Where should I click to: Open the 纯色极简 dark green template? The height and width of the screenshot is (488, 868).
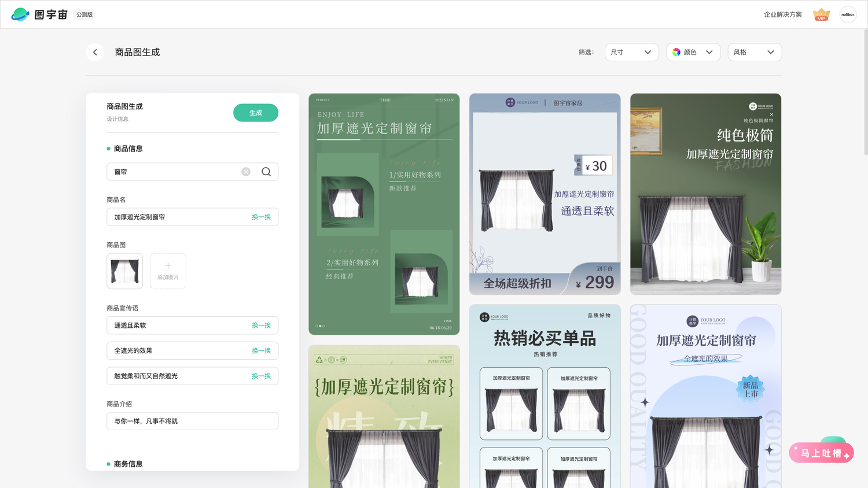click(x=705, y=194)
